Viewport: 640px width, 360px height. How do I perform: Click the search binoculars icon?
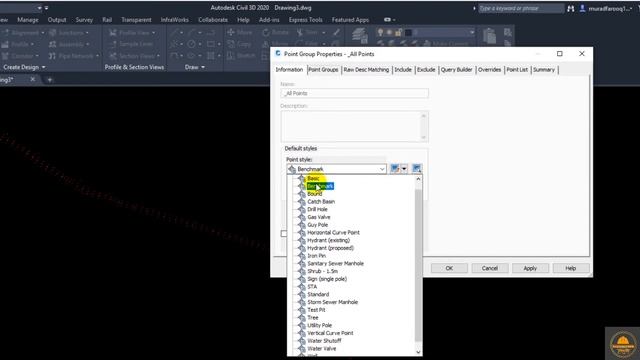[x=571, y=8]
